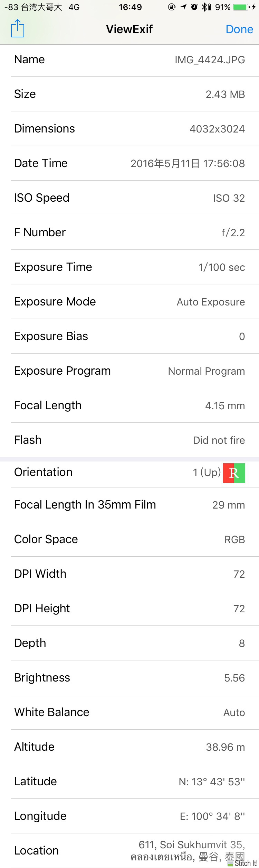Tap the ISO Speed row
The height and width of the screenshot is (868, 259).
tap(129, 198)
